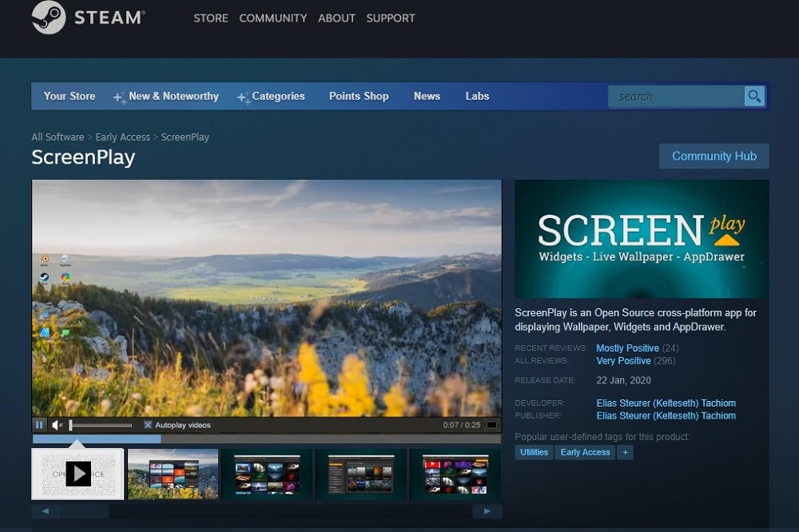Click the ScreenPlay page title
The width and height of the screenshot is (799, 532).
[x=83, y=157]
